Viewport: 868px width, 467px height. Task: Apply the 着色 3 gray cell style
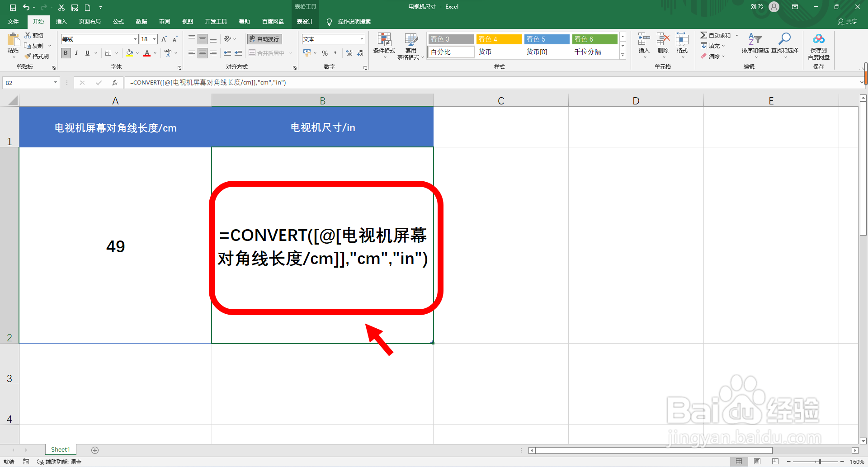(451, 39)
